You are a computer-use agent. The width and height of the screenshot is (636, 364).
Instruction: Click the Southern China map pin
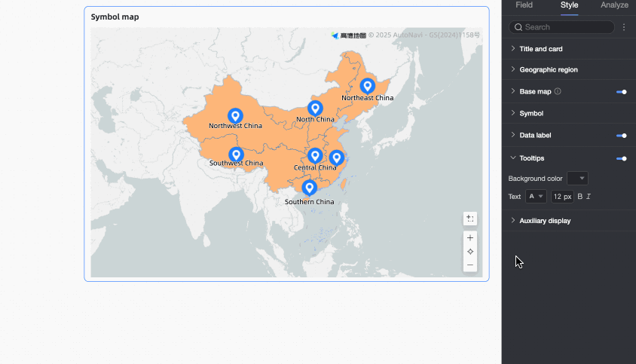coord(309,188)
